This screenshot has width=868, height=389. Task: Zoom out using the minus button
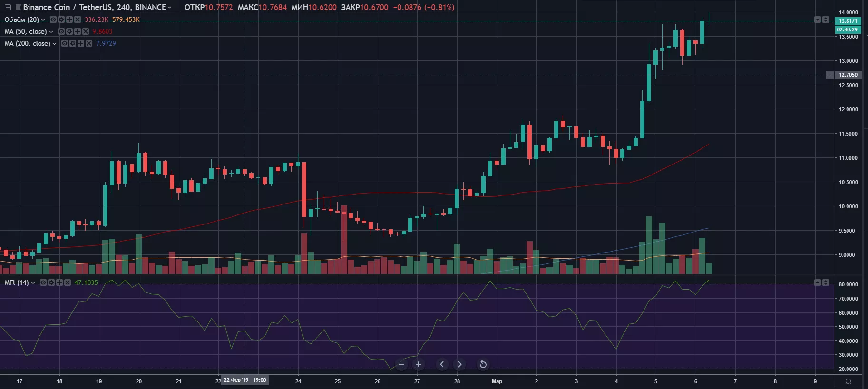pos(401,364)
